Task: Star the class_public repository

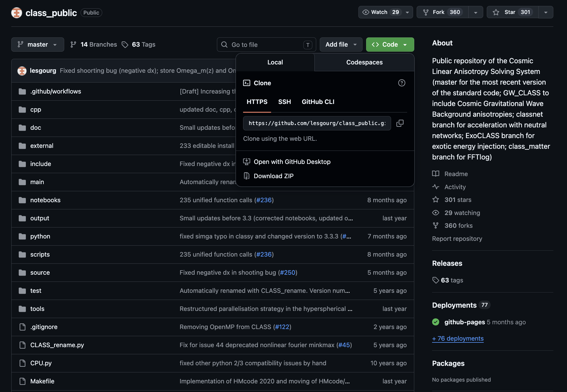Action: click(513, 12)
